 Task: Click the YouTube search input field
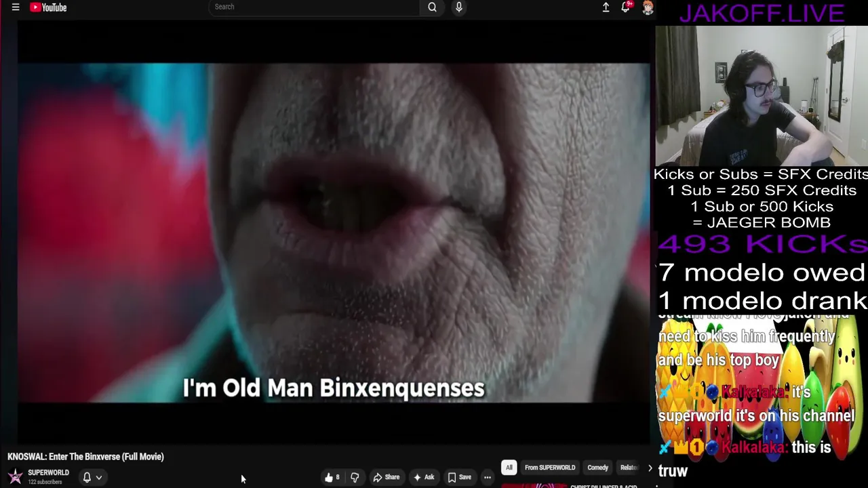(314, 7)
